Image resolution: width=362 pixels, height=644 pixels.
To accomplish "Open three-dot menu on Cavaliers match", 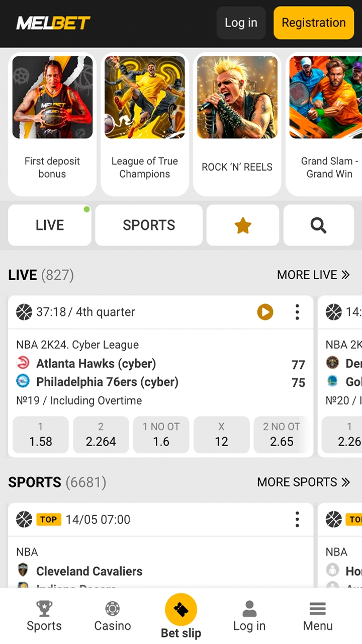I will [297, 519].
